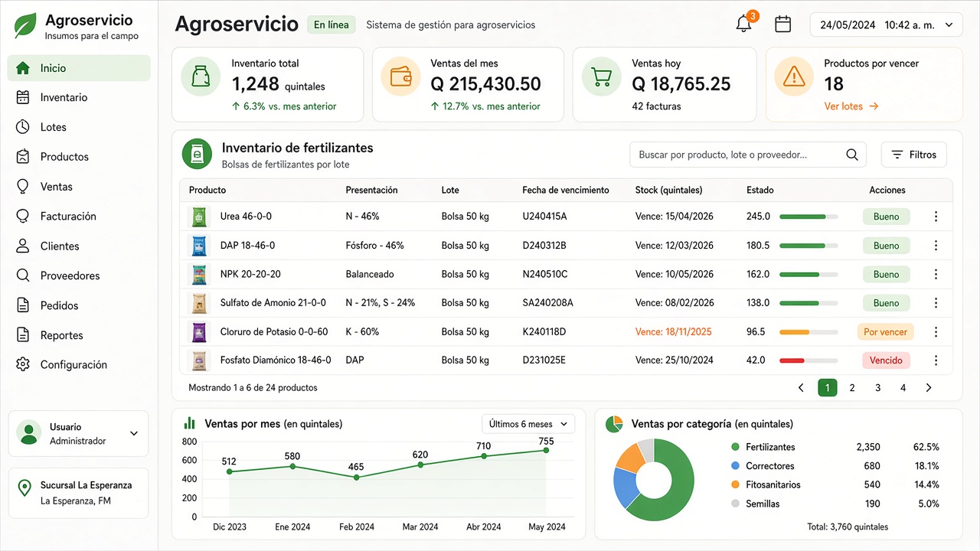Open Inventario in the sidebar
The width and height of the screenshot is (980, 551).
(x=78, y=97)
